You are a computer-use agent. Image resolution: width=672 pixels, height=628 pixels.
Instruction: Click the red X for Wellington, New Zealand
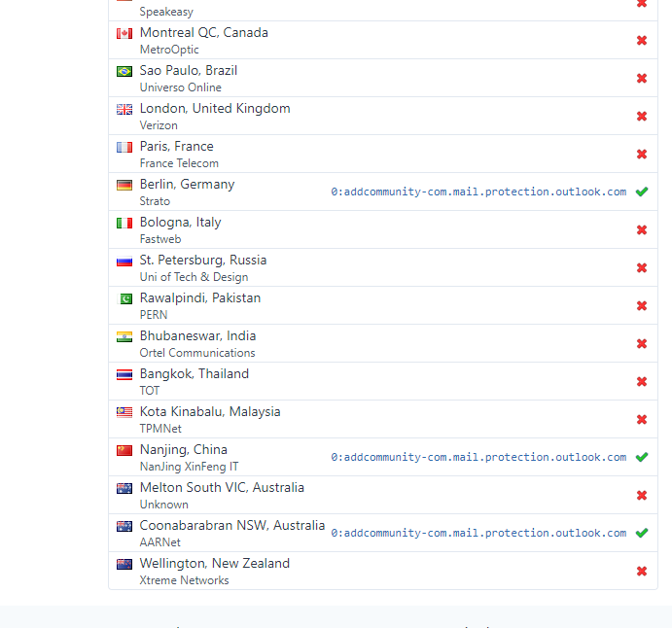642,572
